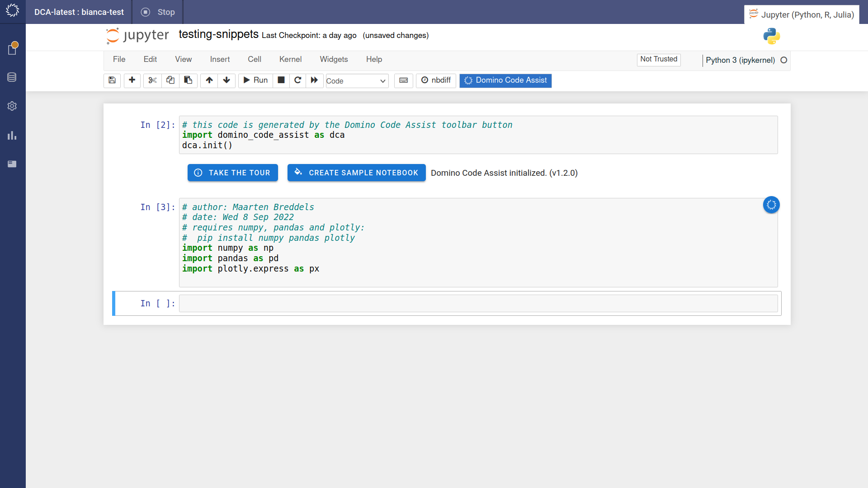The width and height of the screenshot is (868, 488).
Task: Open the File menu
Action: (x=119, y=59)
